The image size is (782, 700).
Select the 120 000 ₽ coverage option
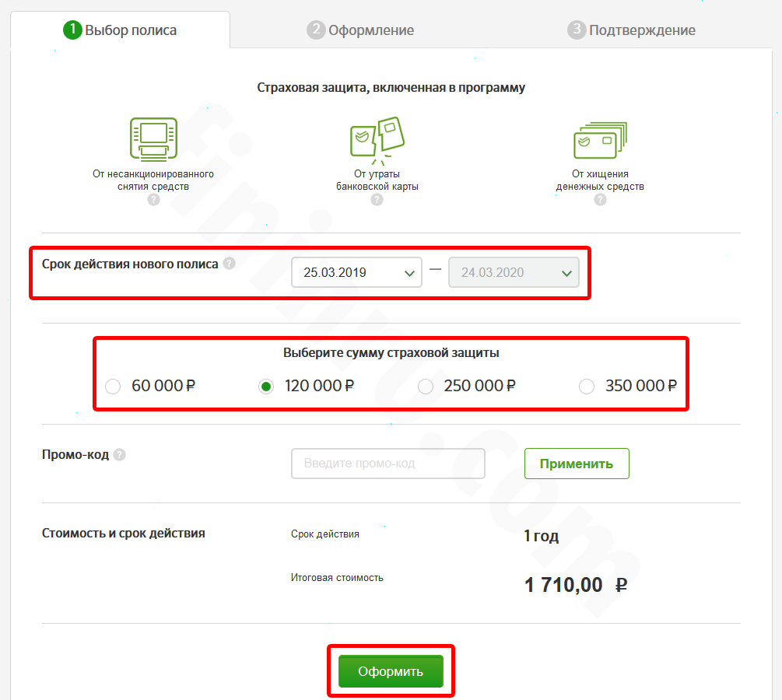pyautogui.click(x=266, y=387)
